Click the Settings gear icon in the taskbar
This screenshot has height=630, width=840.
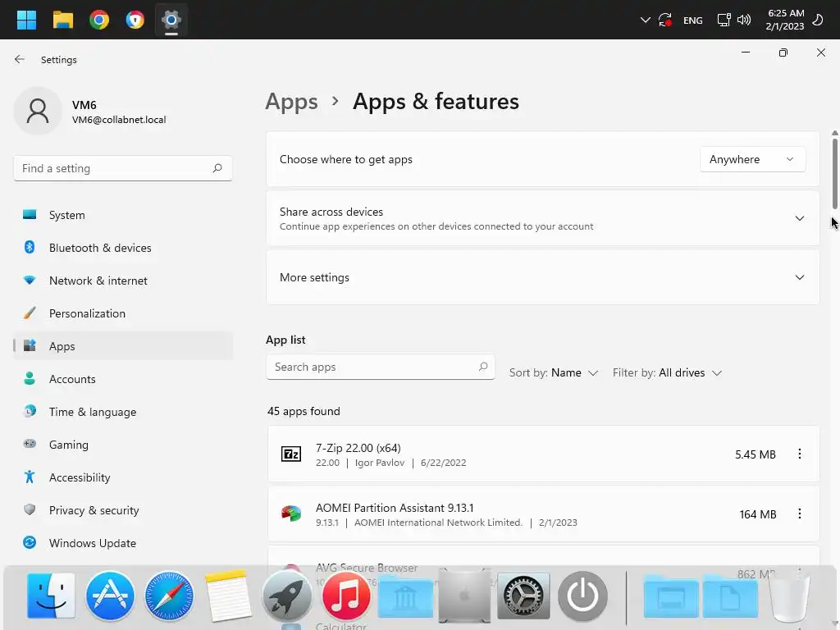point(171,20)
